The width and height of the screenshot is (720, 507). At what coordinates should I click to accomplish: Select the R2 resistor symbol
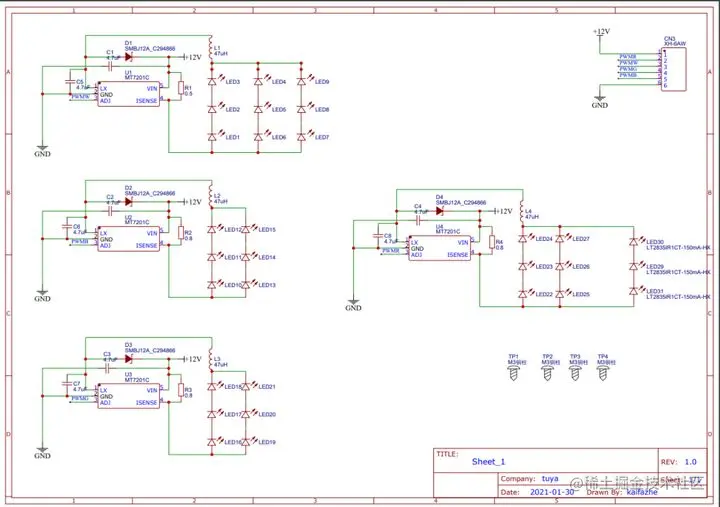[181, 232]
